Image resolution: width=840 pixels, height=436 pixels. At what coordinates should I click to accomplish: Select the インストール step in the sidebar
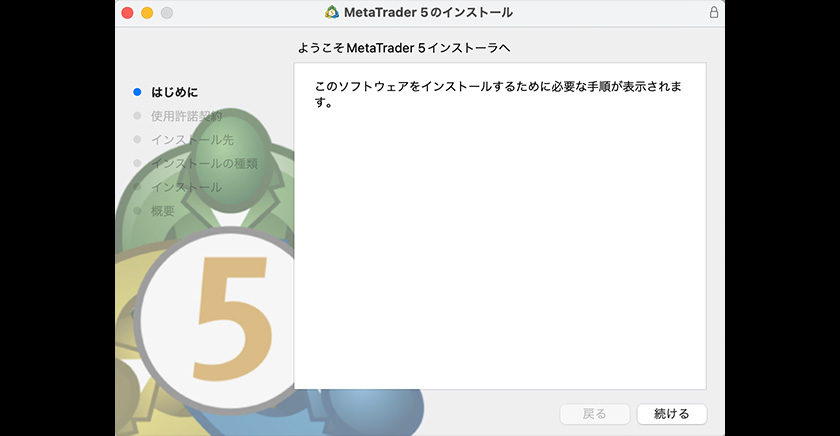186,187
